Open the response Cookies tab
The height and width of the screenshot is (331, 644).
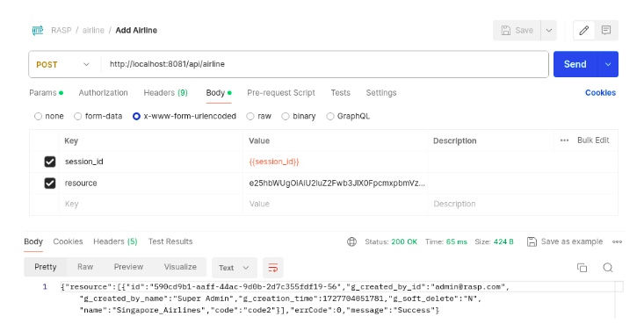pos(68,241)
